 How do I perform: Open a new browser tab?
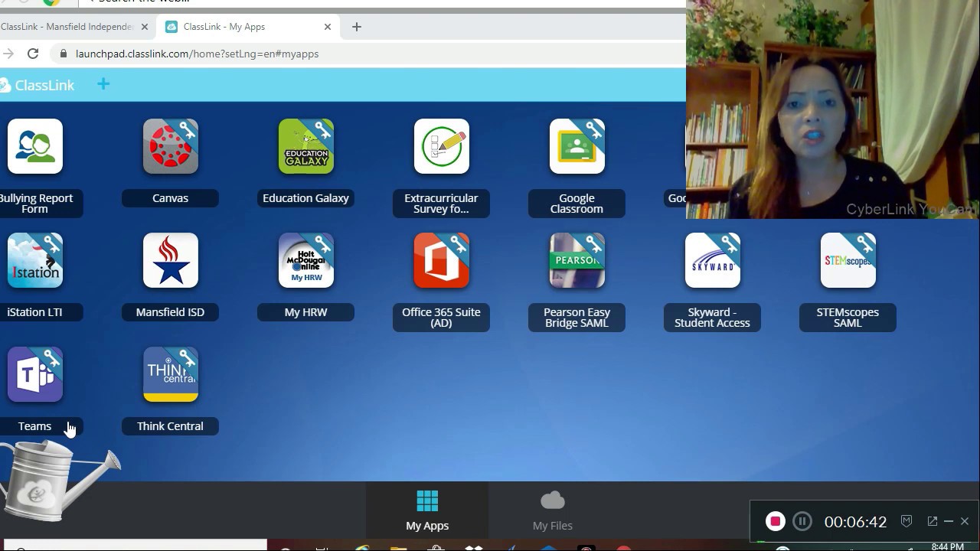[x=357, y=27]
